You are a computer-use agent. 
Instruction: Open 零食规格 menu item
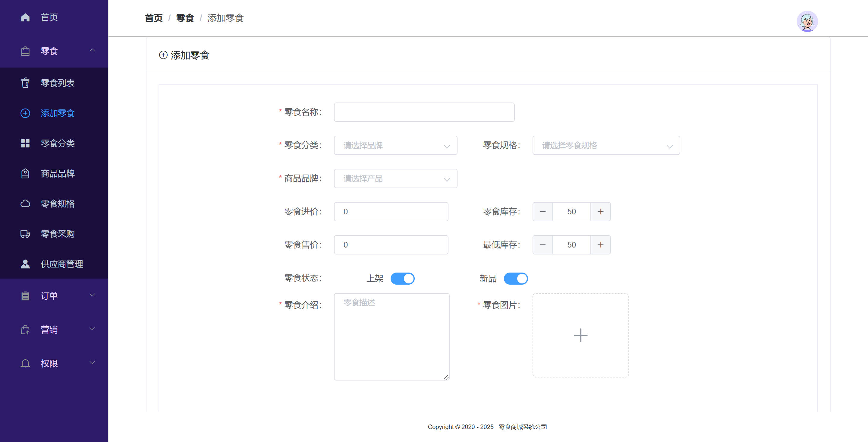tap(54, 204)
